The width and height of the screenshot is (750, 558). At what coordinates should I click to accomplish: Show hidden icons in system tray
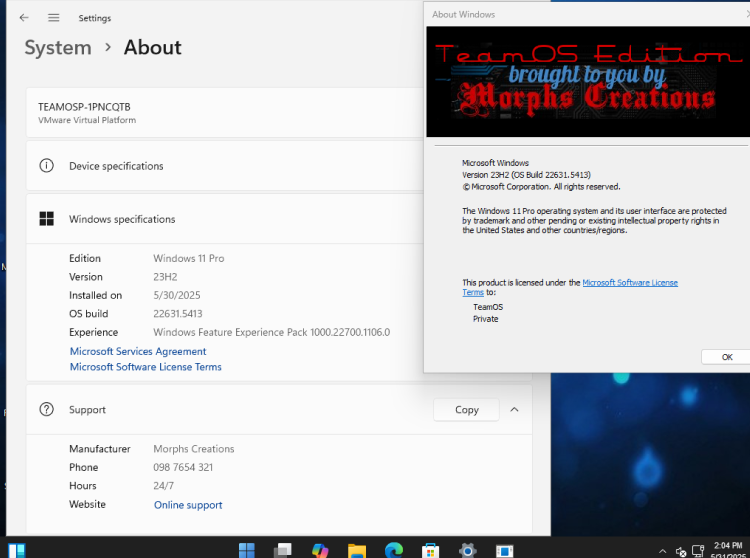pyautogui.click(x=662, y=551)
